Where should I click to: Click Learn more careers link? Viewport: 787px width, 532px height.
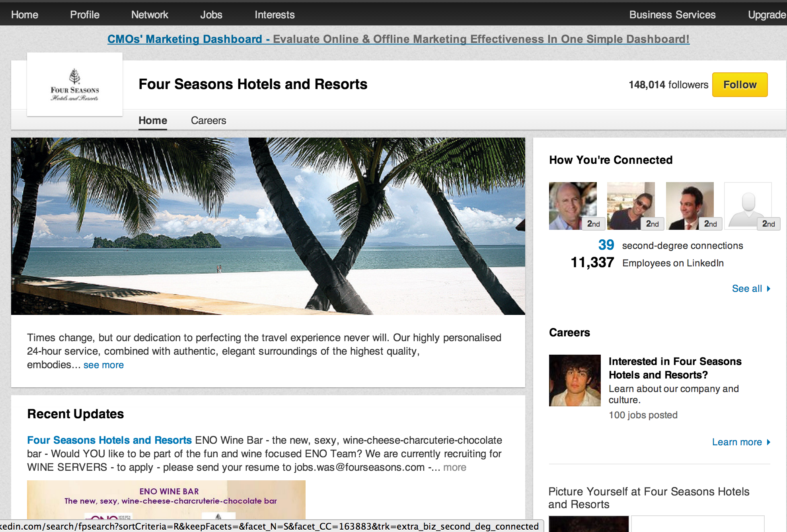[x=737, y=442]
